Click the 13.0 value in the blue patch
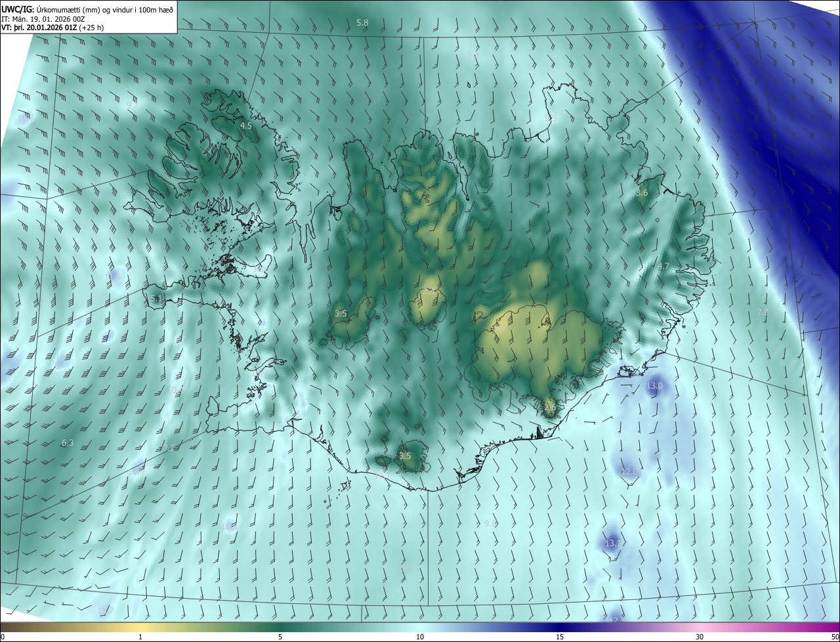The width and height of the screenshot is (840, 642). coord(654,386)
